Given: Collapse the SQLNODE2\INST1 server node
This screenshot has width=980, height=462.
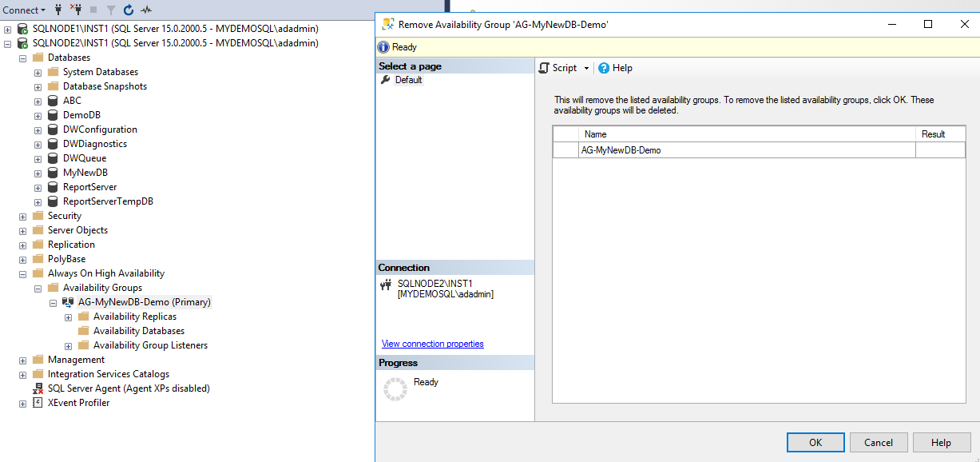Looking at the screenshot, I should [x=8, y=43].
